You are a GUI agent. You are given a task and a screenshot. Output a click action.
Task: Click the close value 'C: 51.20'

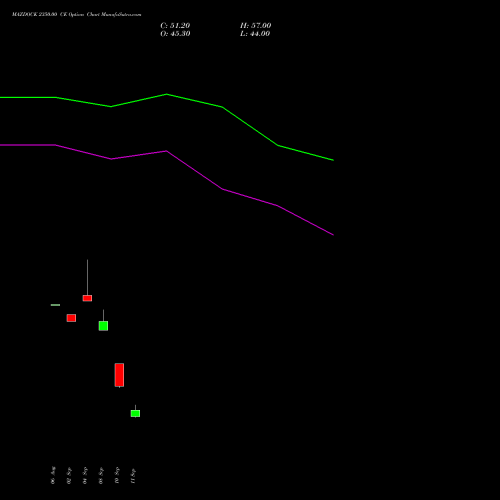pos(175,26)
